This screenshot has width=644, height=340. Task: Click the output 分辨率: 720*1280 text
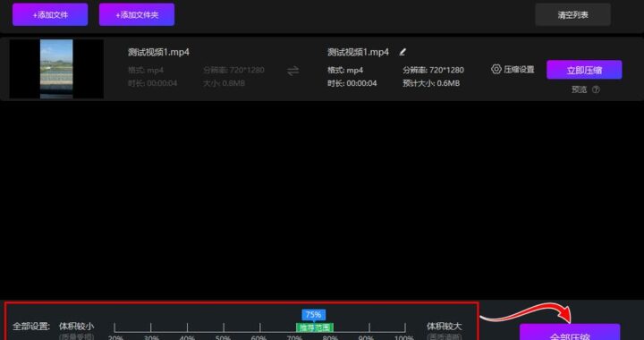click(x=433, y=70)
